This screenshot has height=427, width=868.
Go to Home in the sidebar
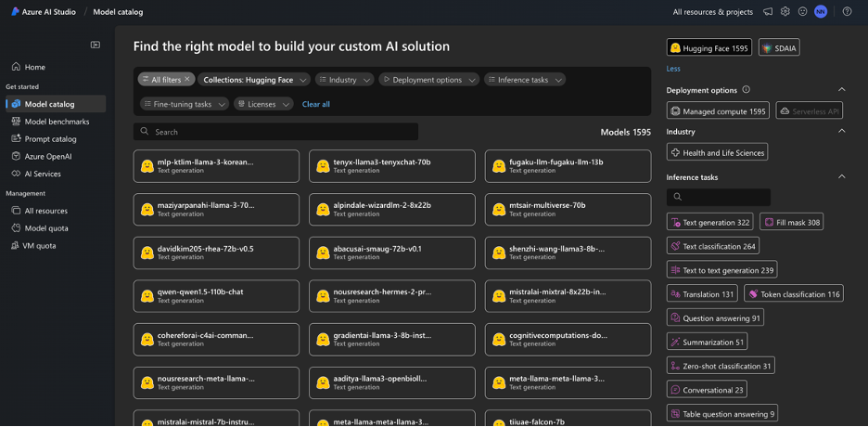point(56,67)
